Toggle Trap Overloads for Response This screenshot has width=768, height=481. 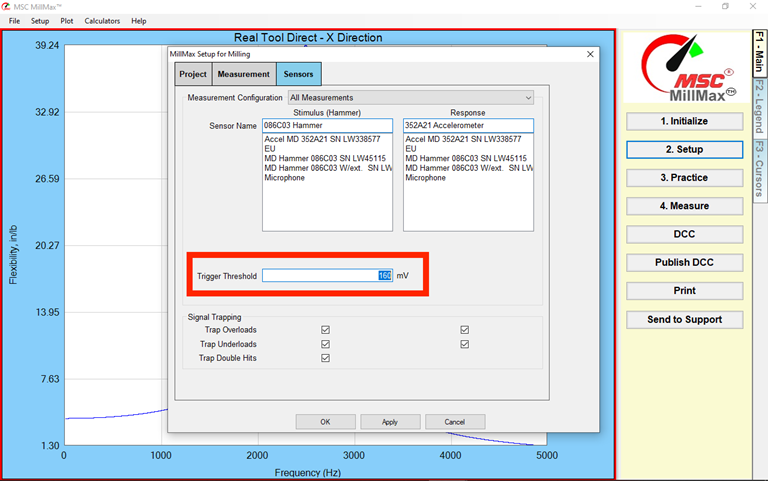tap(464, 330)
